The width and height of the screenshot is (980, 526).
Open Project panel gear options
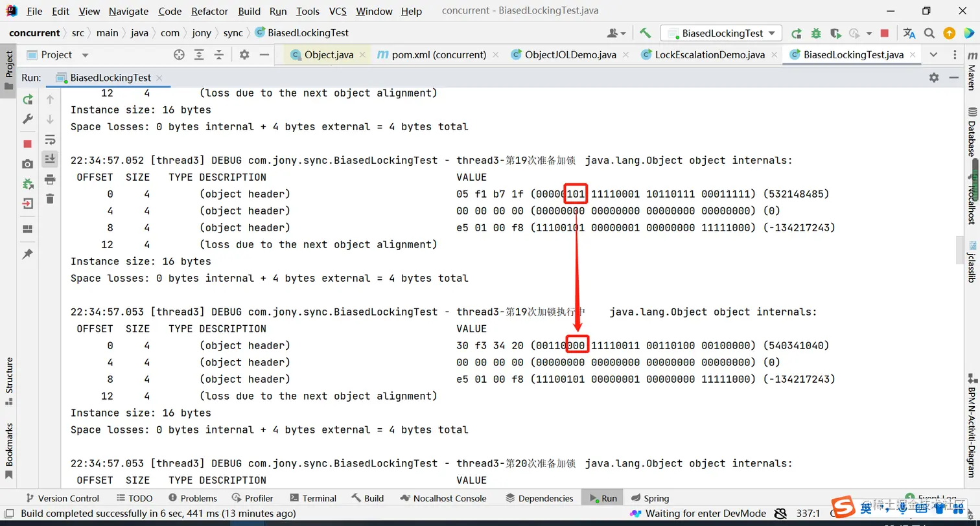pos(244,55)
